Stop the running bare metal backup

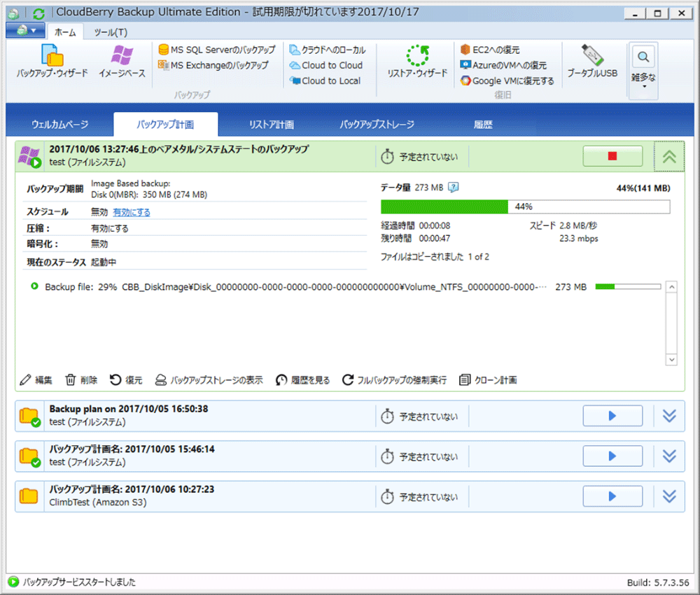point(612,156)
